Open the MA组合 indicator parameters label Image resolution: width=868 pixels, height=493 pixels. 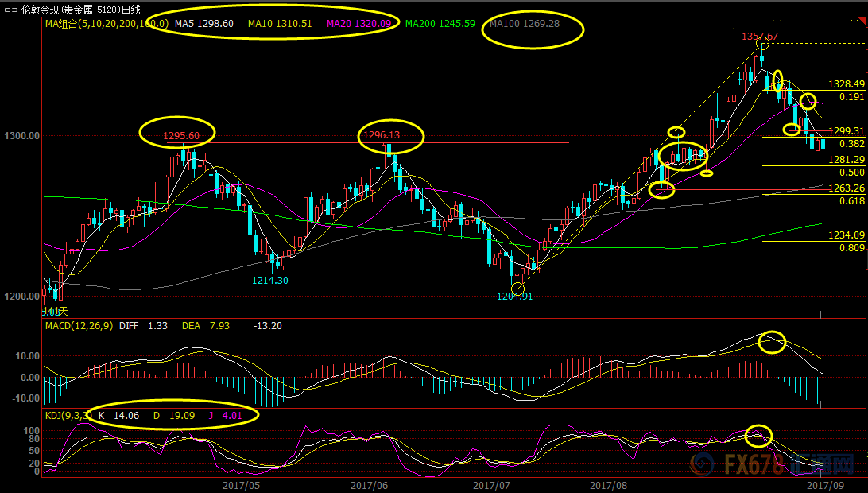tap(106, 24)
